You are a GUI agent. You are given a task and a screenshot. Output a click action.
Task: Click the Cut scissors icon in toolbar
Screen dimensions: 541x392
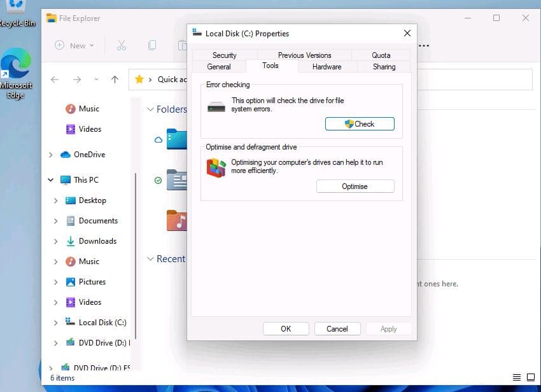tap(121, 45)
